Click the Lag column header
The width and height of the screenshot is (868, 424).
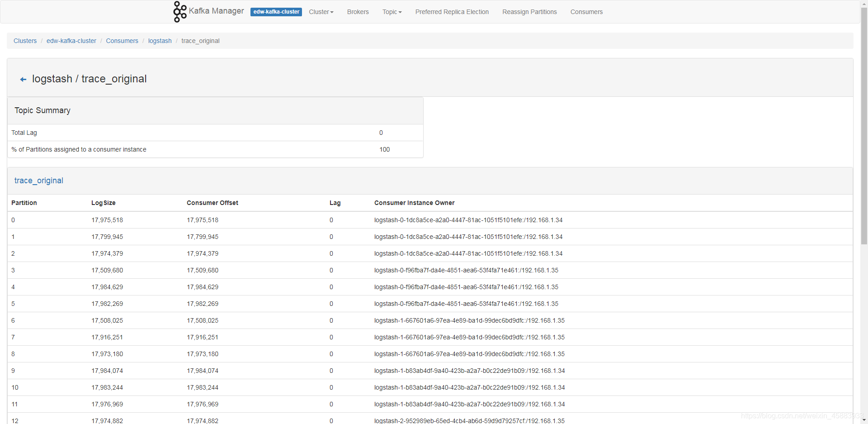tap(335, 203)
